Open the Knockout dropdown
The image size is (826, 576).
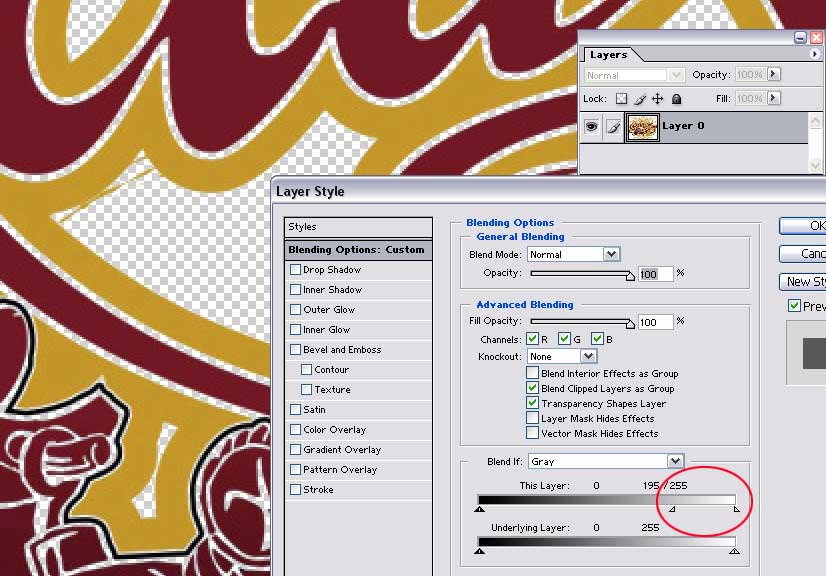point(588,357)
